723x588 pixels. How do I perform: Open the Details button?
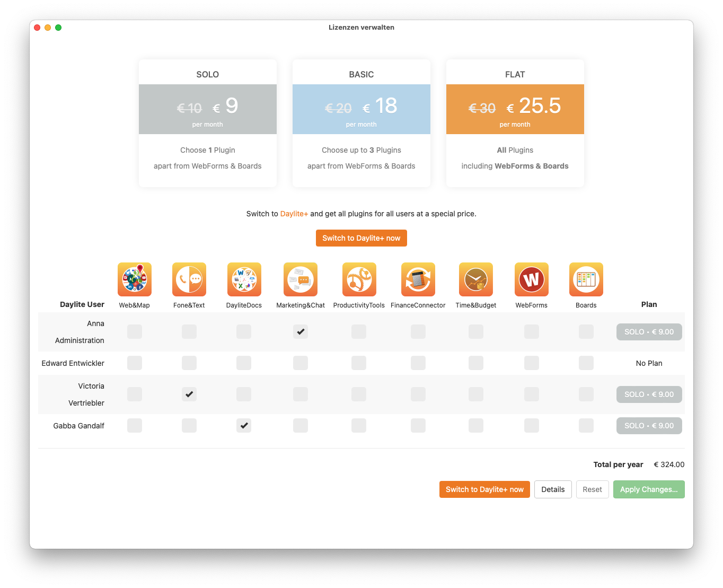[553, 489]
